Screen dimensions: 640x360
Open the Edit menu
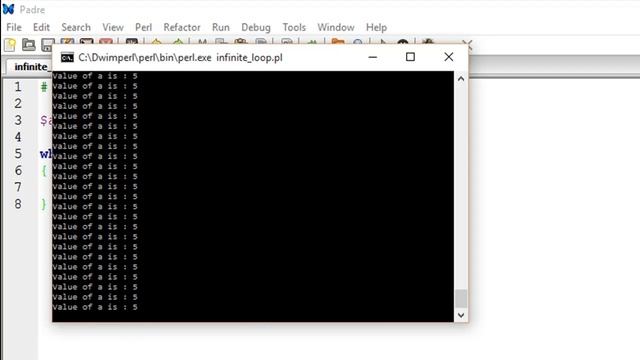[x=41, y=27]
